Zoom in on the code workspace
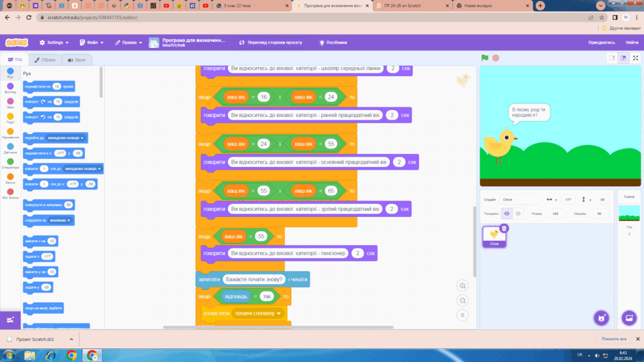This screenshot has width=644, height=362. 462,285
